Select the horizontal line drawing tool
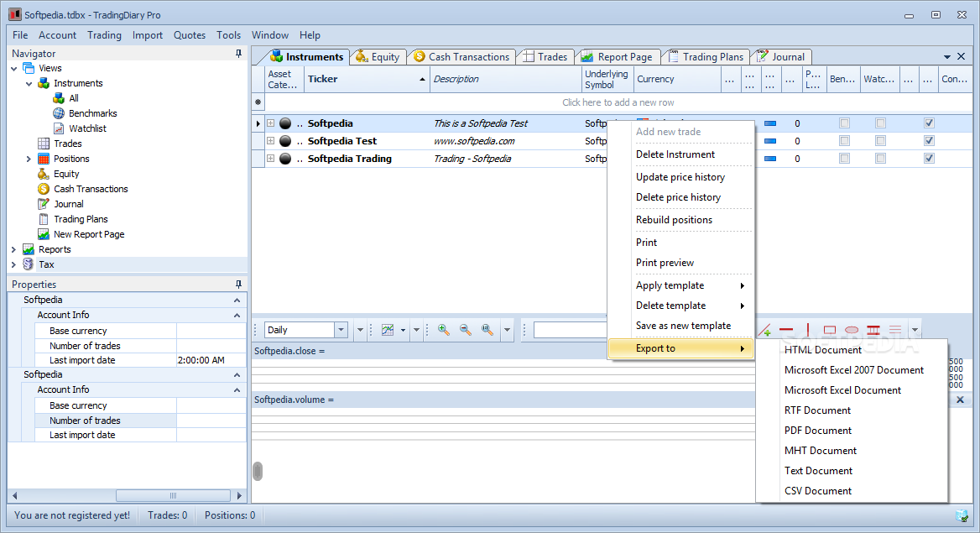The width and height of the screenshot is (980, 533). click(x=786, y=331)
